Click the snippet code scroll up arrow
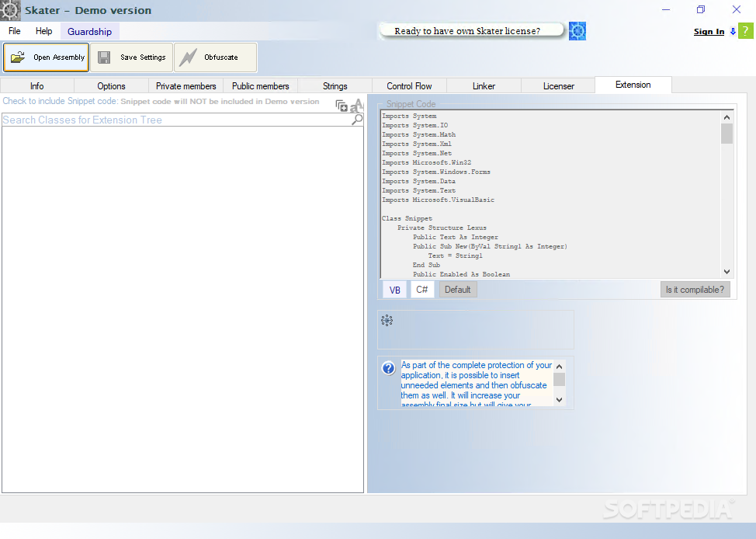This screenshot has height=539, width=756. 727,116
